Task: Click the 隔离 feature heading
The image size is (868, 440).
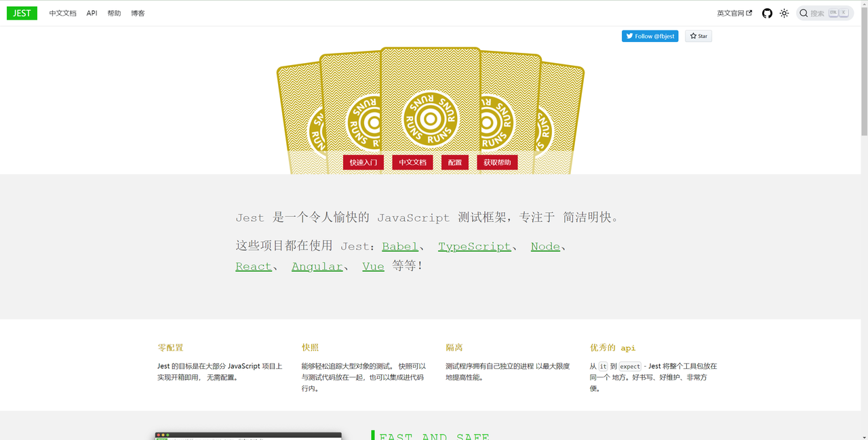Action: coord(454,347)
